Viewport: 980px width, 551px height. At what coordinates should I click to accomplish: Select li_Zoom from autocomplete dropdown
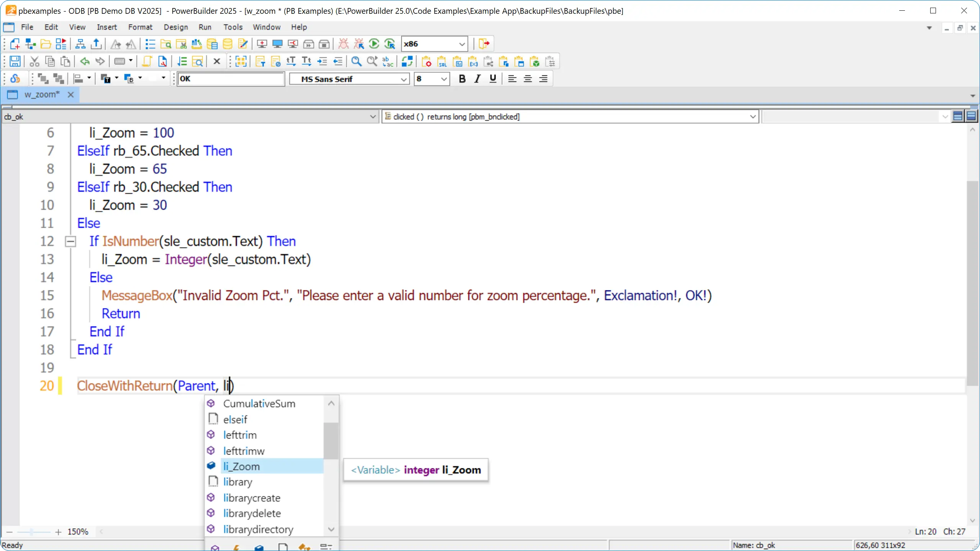(x=241, y=466)
